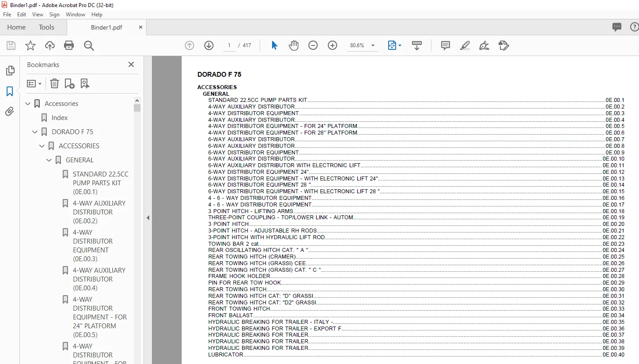
Task: Add a new bookmark
Action: tap(69, 83)
